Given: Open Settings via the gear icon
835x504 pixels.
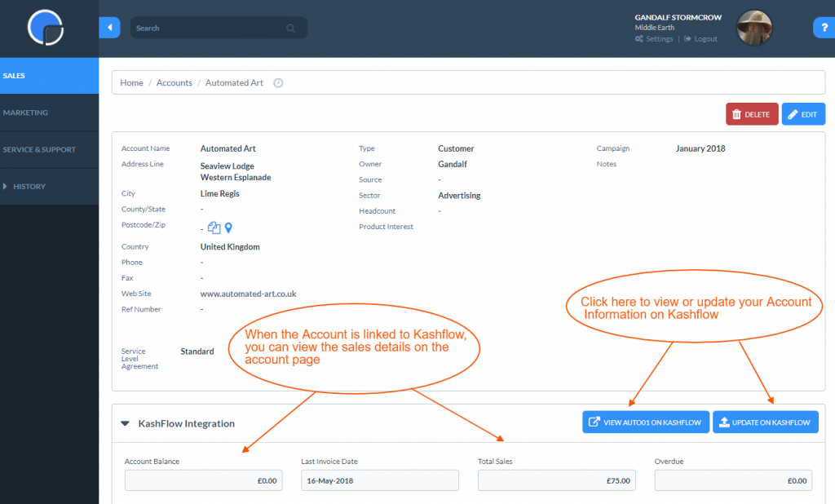Looking at the screenshot, I should point(638,38).
